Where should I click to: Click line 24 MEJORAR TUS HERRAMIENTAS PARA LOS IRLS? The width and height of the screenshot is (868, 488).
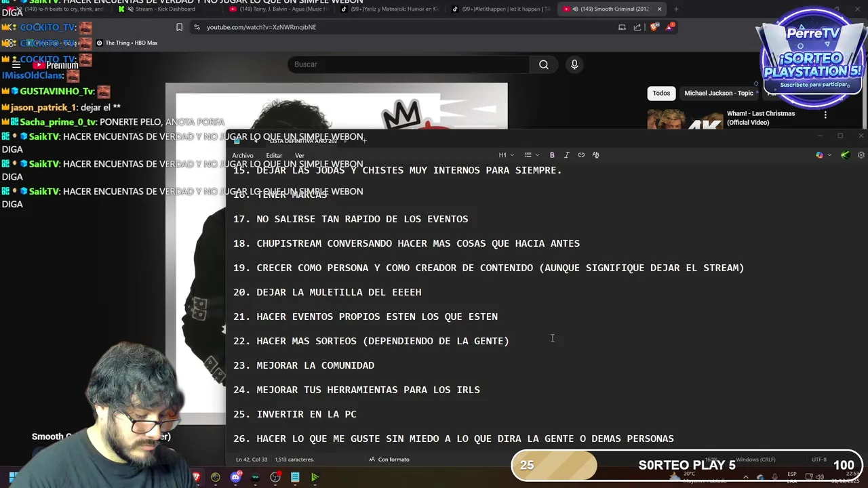(357, 390)
